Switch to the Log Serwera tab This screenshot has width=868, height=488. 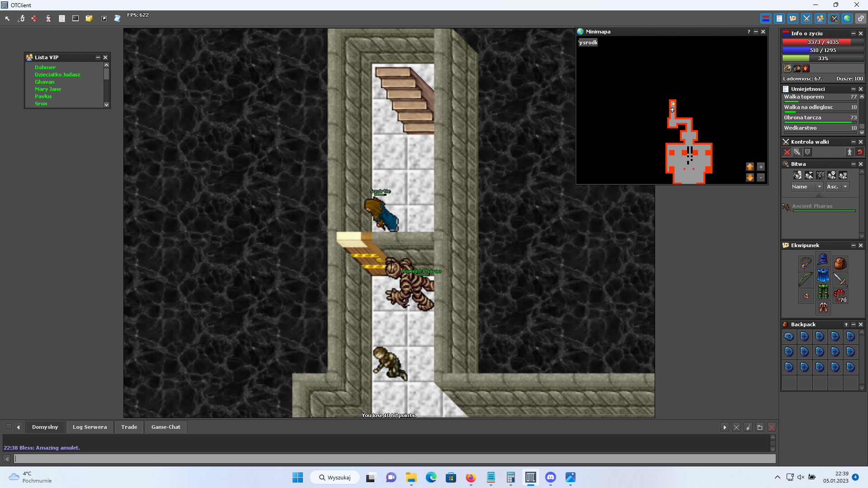pos(90,427)
